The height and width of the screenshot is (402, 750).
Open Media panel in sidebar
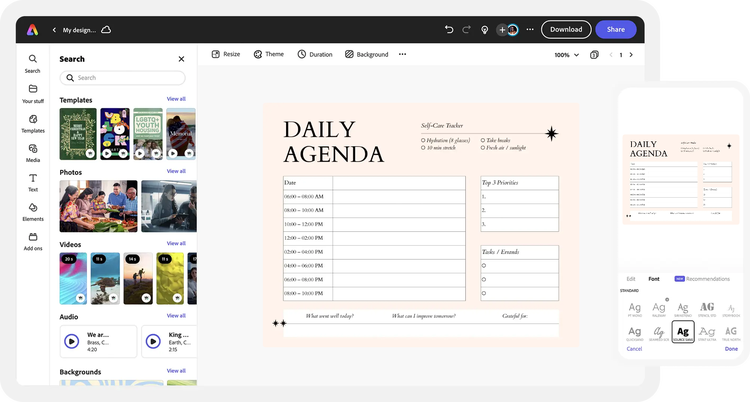33,153
